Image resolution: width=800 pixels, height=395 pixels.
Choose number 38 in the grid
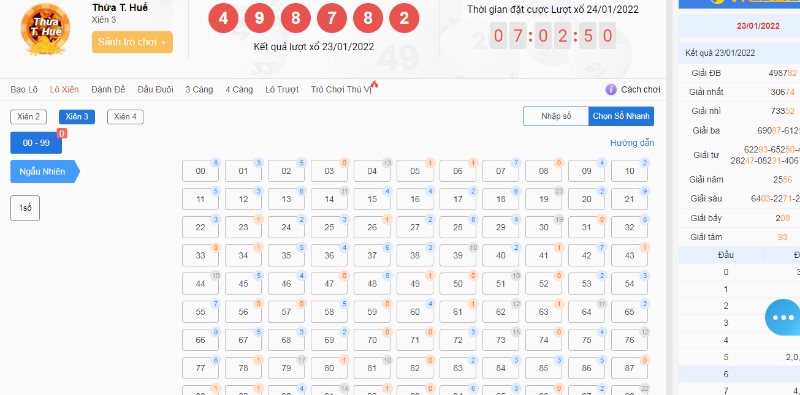coord(415,256)
